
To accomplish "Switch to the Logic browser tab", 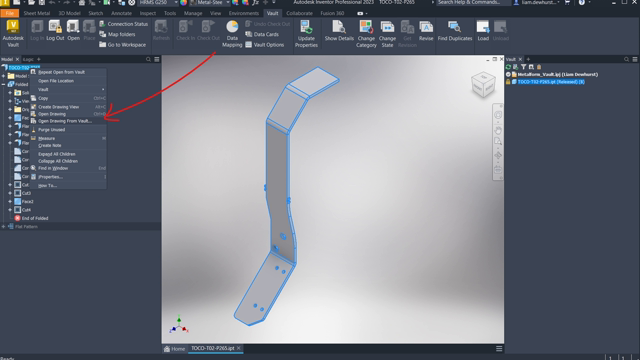I will tap(28, 60).
